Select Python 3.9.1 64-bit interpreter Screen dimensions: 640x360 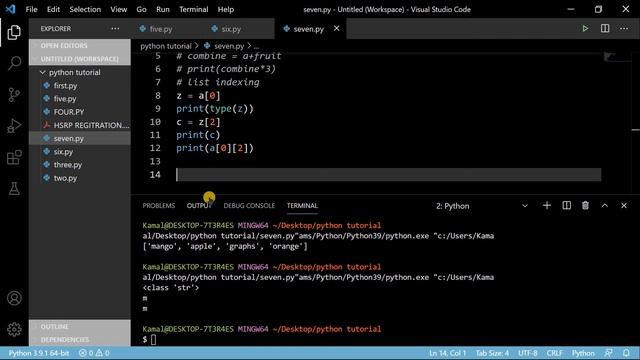[x=39, y=353]
